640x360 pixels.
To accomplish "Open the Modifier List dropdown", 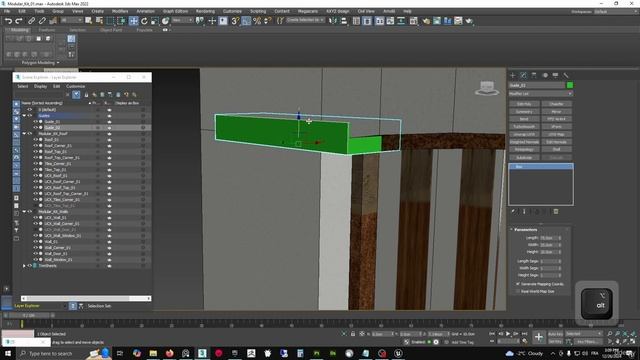I will click(540, 94).
